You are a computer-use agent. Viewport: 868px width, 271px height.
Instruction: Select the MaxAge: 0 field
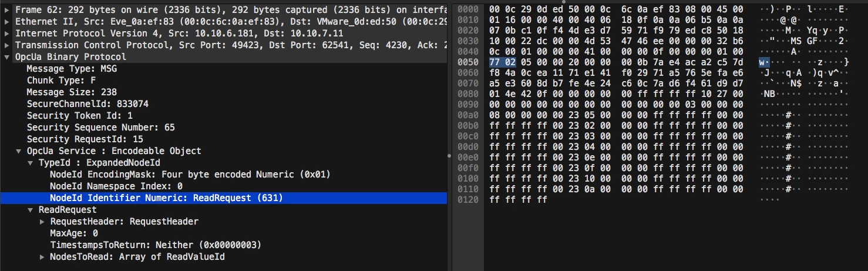pos(74,233)
